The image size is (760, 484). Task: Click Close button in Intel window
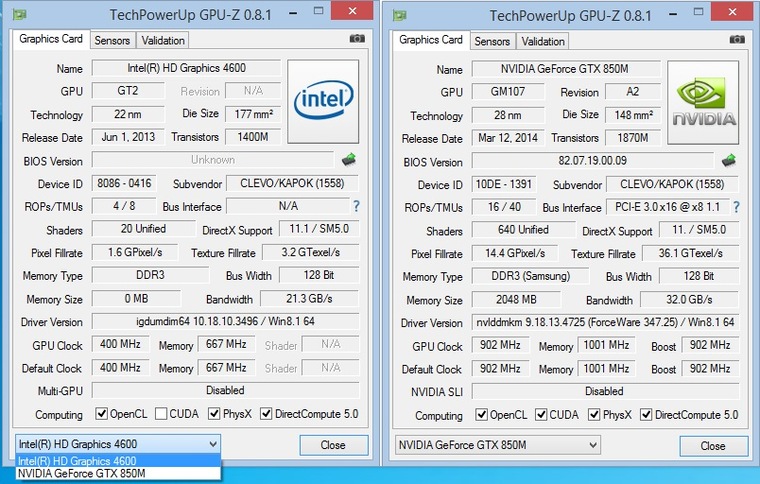[x=333, y=445]
